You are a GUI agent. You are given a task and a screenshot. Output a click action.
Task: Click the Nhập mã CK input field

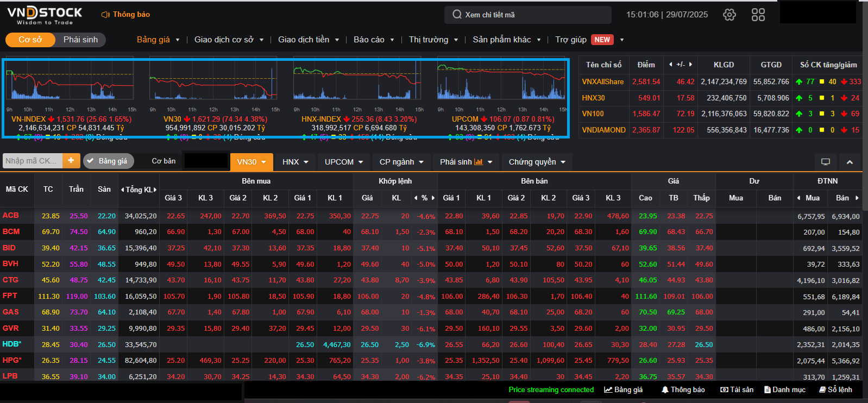pos(32,161)
